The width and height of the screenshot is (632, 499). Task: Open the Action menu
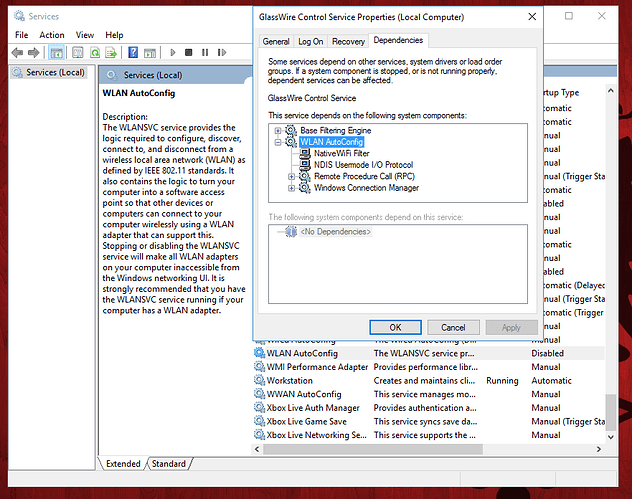click(x=52, y=35)
